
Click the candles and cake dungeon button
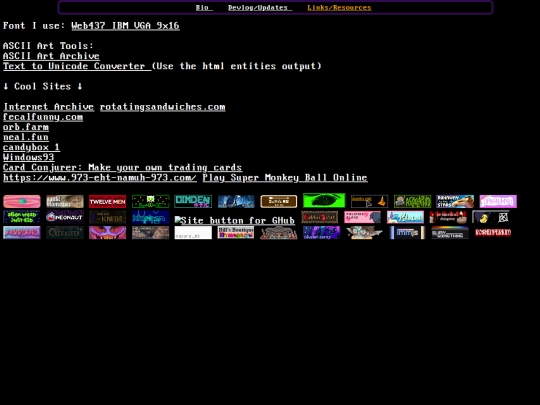pos(448,217)
